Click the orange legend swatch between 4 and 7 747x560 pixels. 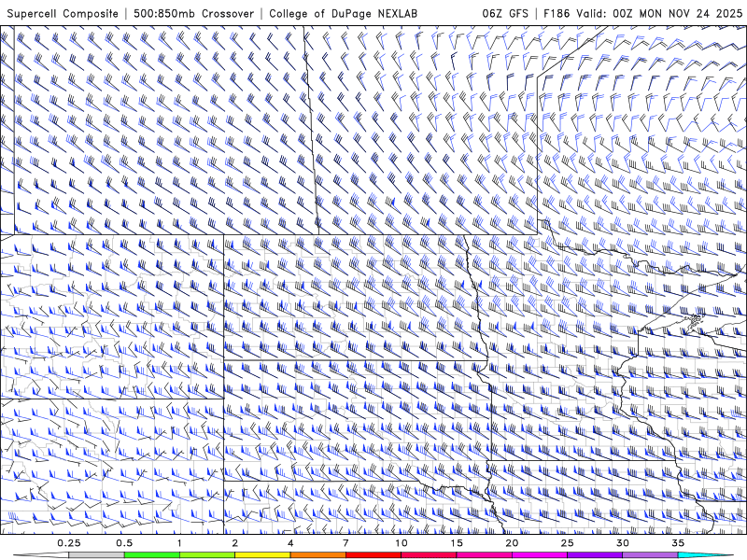coord(317,555)
